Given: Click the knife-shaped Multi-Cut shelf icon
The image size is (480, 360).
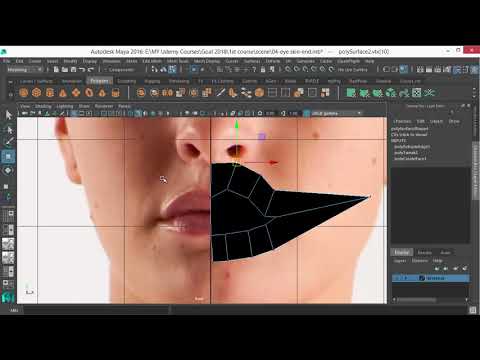Looking at the screenshot, I should click(x=220, y=92).
